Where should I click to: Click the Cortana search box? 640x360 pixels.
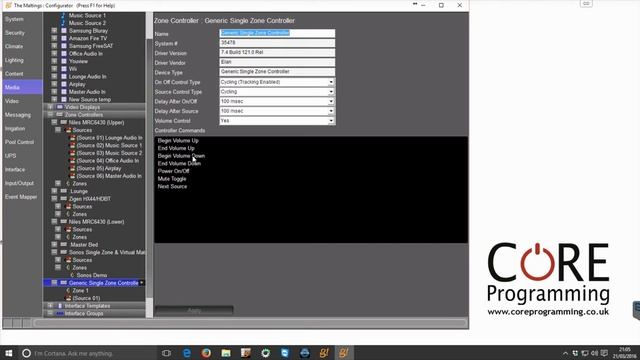pos(88,353)
